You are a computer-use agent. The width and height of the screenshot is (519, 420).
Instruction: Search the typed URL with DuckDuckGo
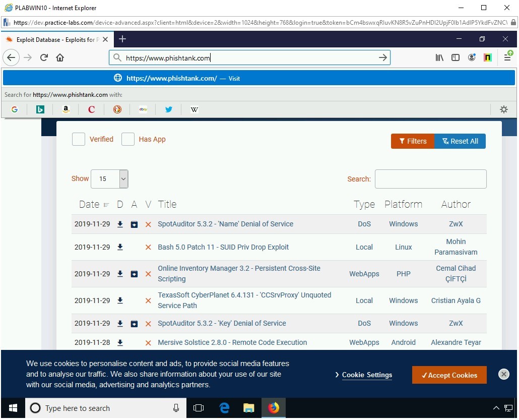(117, 109)
